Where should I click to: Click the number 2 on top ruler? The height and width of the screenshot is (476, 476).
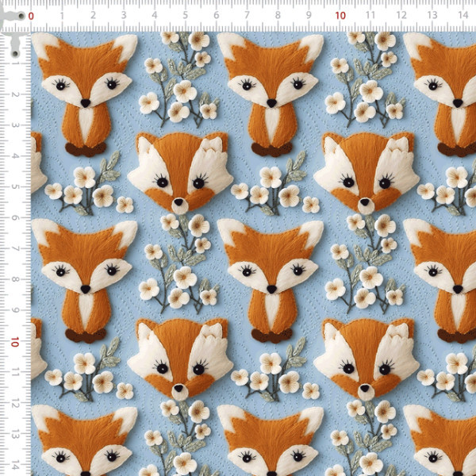93,15
